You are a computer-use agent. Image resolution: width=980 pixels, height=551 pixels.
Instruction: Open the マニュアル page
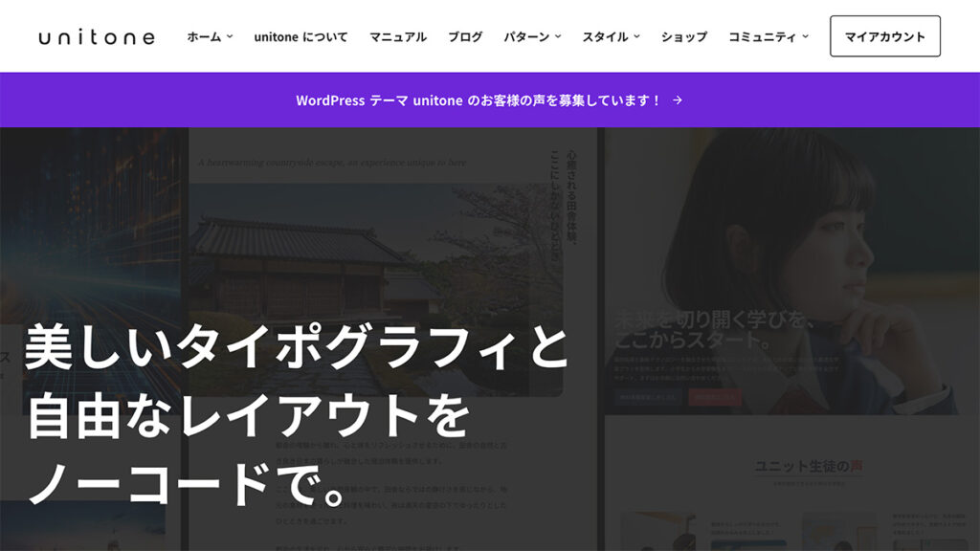point(398,37)
